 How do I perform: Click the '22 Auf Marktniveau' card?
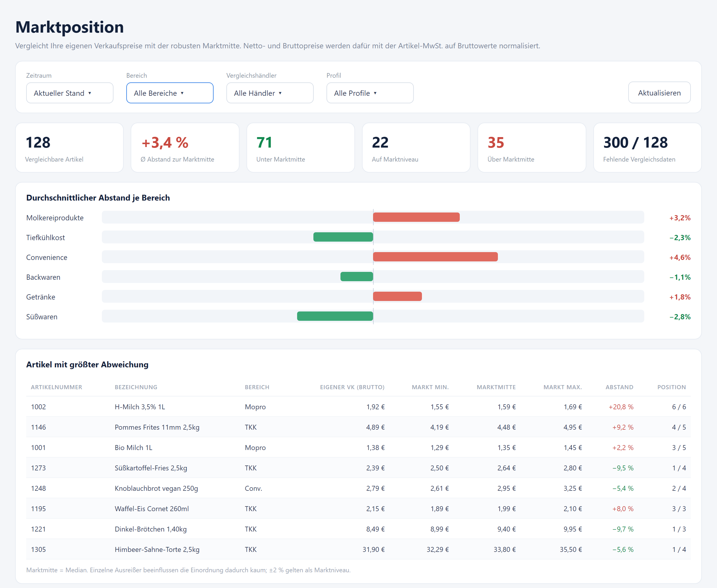click(x=416, y=148)
